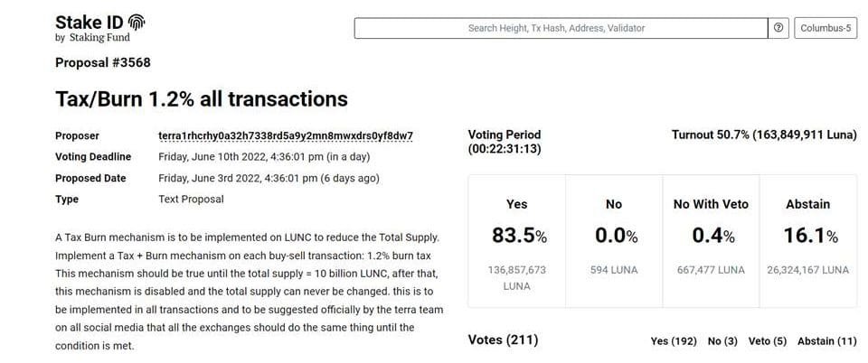Image resolution: width=868 pixels, height=363 pixels.
Task: Select the Yes 83.5% result card
Action: coord(516,240)
